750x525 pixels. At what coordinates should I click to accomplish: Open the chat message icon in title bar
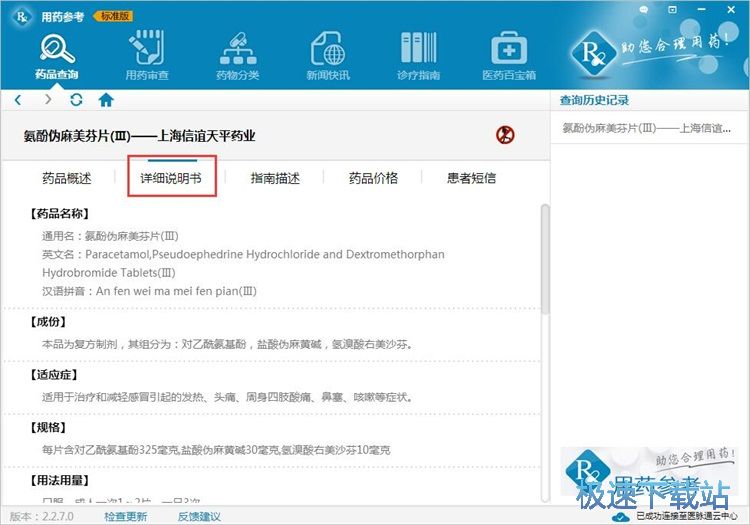click(644, 10)
